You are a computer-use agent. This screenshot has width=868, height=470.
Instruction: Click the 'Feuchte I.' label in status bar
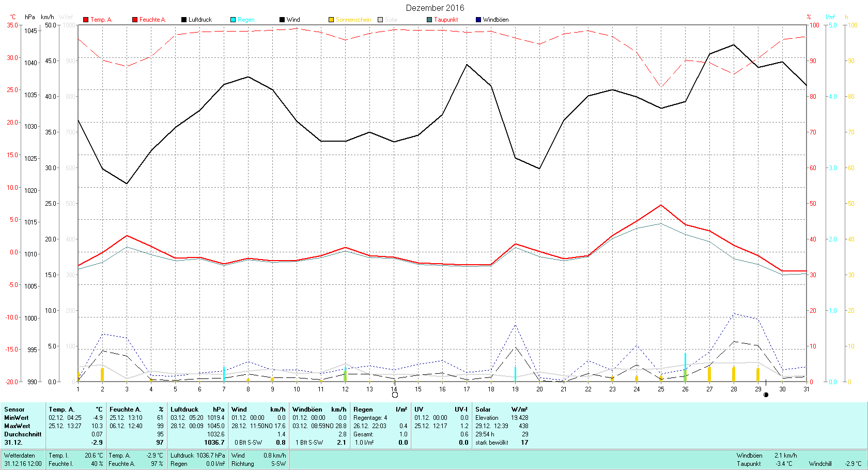tap(61, 464)
